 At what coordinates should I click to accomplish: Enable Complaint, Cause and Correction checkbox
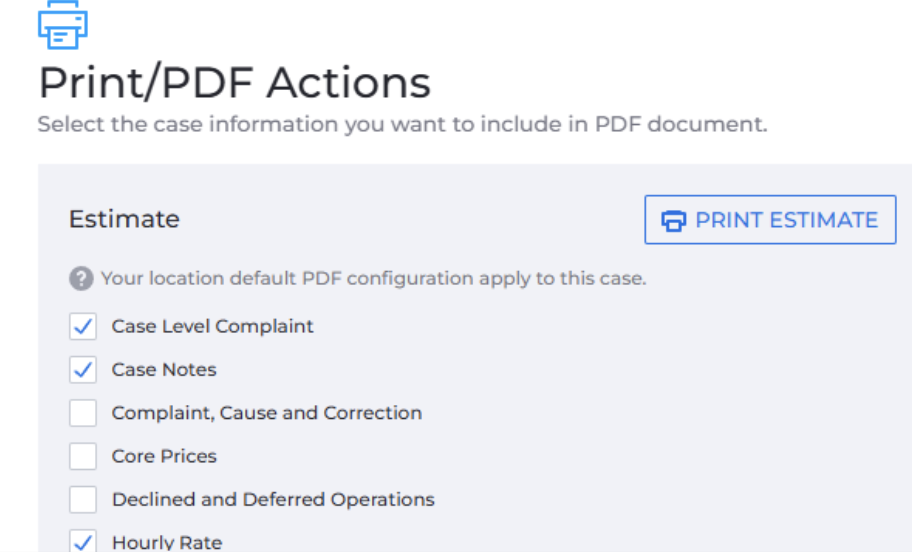point(83,413)
